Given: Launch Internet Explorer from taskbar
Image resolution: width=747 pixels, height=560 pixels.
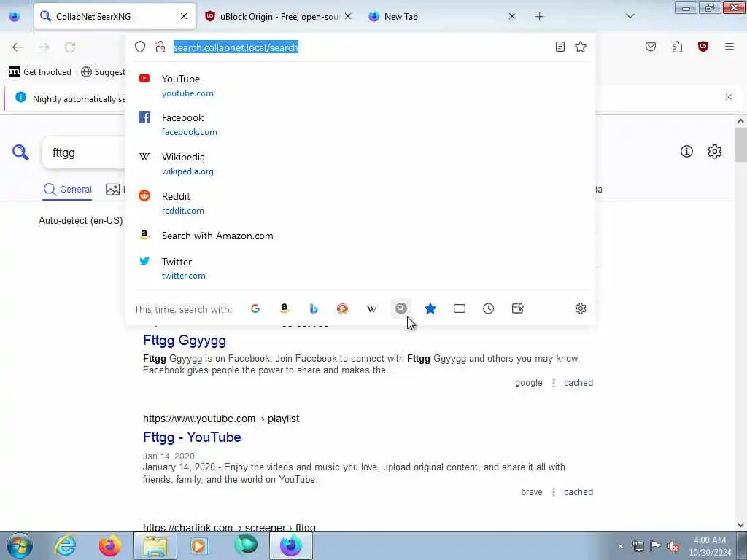Looking at the screenshot, I should click(65, 545).
